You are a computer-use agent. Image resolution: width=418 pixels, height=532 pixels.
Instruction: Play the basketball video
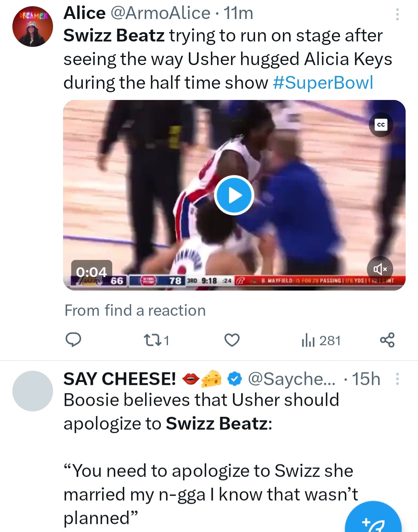[x=234, y=195]
